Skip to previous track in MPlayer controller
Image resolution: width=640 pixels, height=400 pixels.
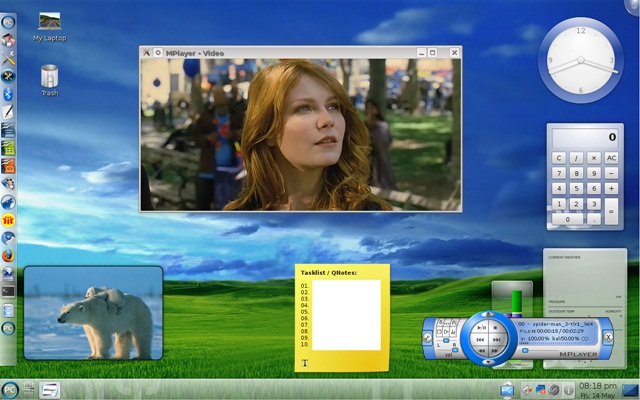point(480,340)
